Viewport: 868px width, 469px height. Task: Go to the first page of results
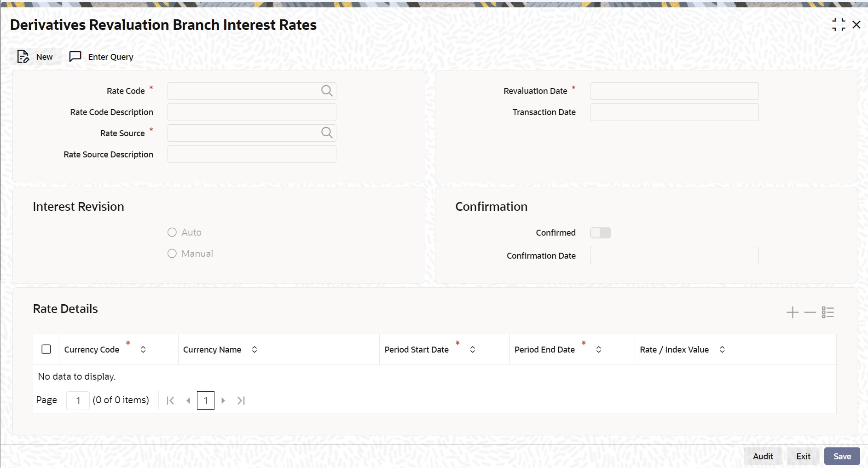click(170, 400)
